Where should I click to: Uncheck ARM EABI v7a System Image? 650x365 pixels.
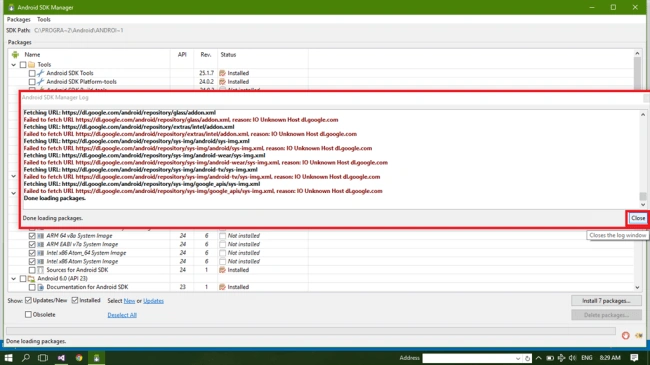(x=32, y=244)
